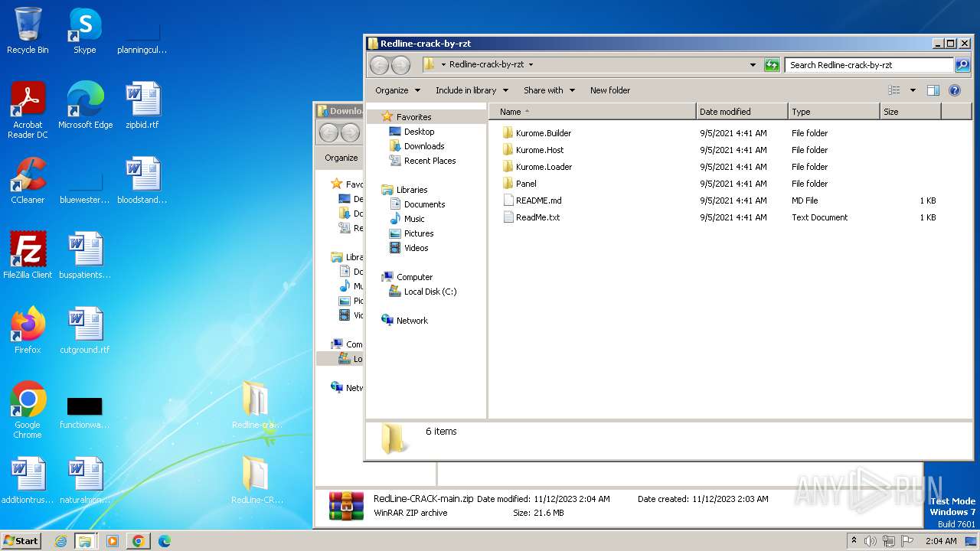The height and width of the screenshot is (551, 980).
Task: Open Downloads in navigation pane
Action: coord(424,146)
